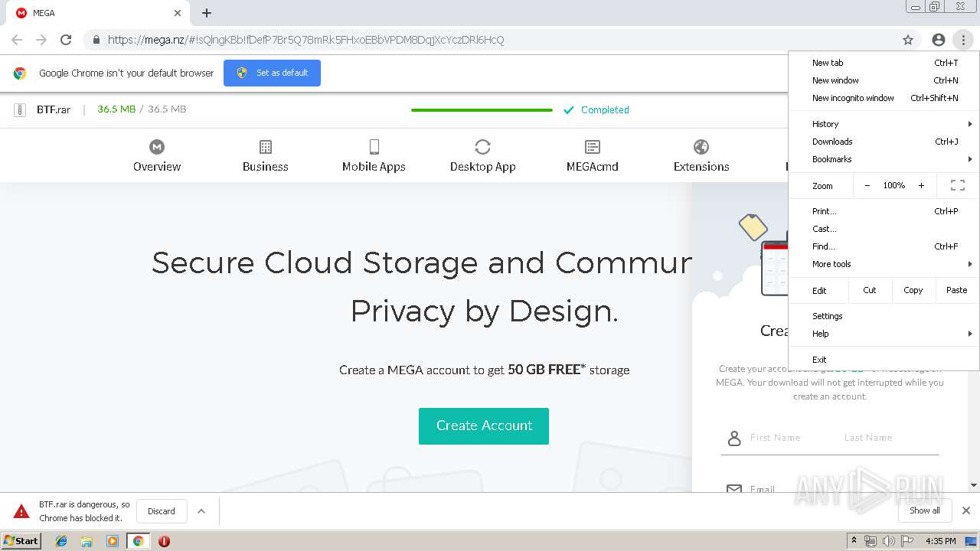The height and width of the screenshot is (551, 980).
Task: Set Chrome as default browser
Action: tap(272, 73)
